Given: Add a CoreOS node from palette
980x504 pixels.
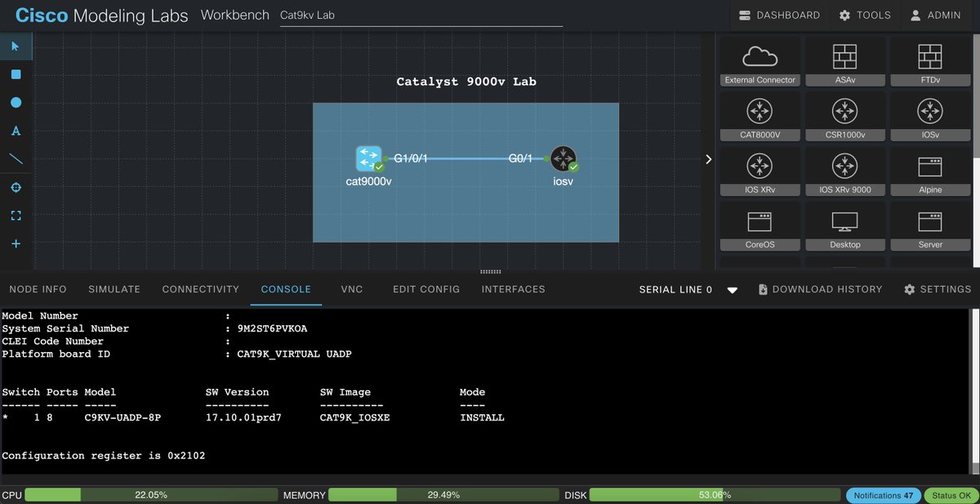Looking at the screenshot, I should click(760, 226).
